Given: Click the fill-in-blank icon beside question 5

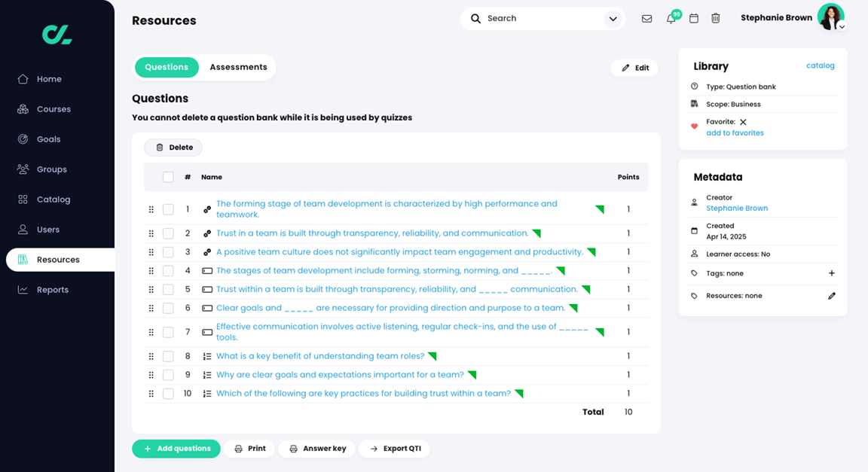Looking at the screenshot, I should 206,289.
